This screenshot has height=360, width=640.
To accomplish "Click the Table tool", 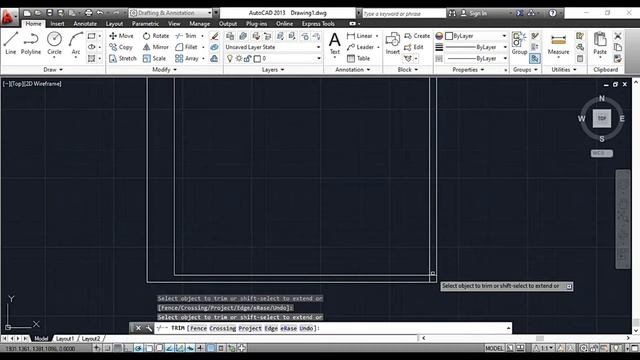I will (358, 58).
